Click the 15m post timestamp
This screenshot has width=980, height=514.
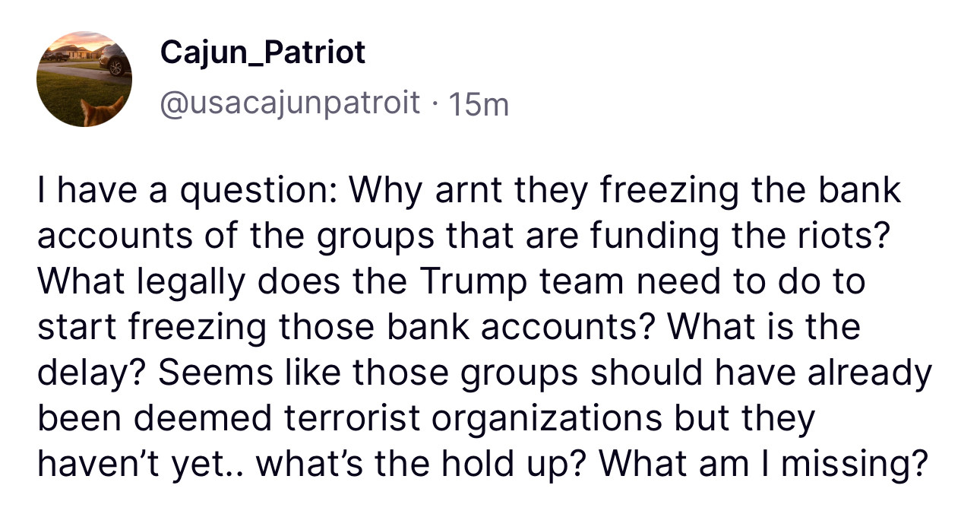[x=479, y=103]
